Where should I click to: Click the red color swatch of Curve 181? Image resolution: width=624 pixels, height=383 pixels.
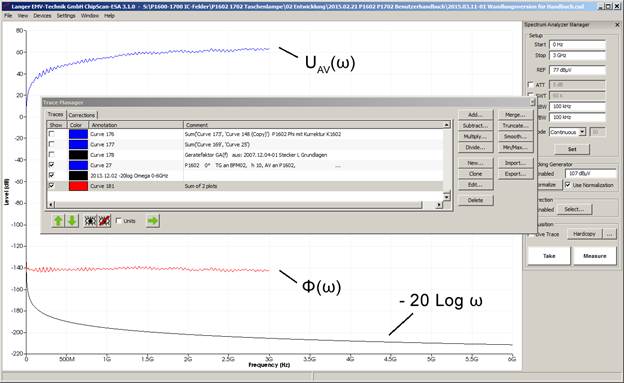[x=78, y=186]
